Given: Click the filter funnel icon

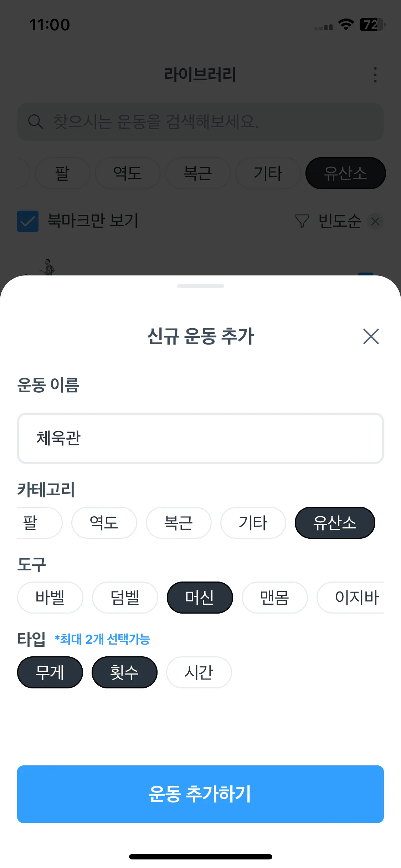Looking at the screenshot, I should (302, 221).
